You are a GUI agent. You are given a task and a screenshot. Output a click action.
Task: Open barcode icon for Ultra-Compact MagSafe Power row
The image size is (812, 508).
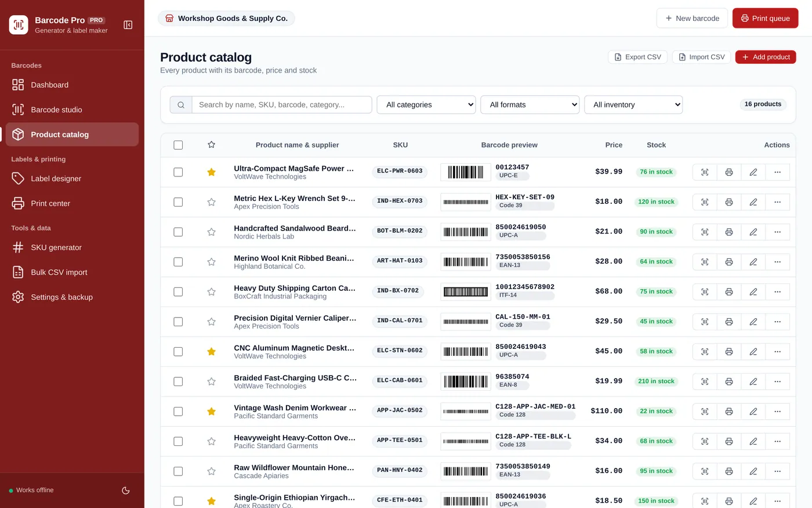click(x=705, y=172)
